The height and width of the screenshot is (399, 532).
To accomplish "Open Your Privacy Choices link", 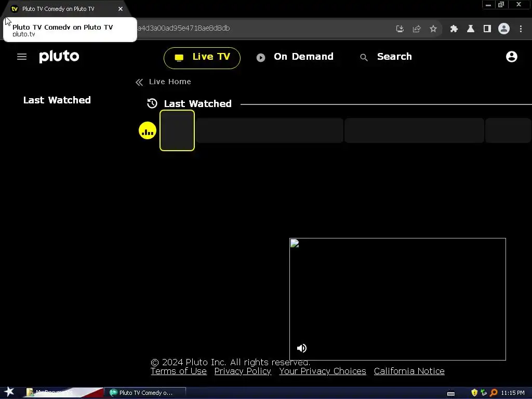I will click(322, 371).
